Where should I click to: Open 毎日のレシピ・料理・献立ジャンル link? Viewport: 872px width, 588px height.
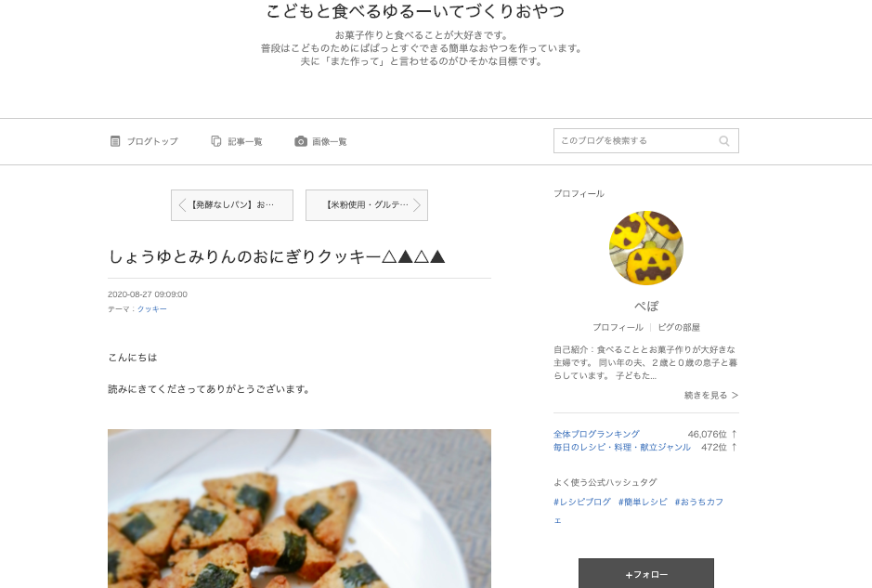[622, 447]
